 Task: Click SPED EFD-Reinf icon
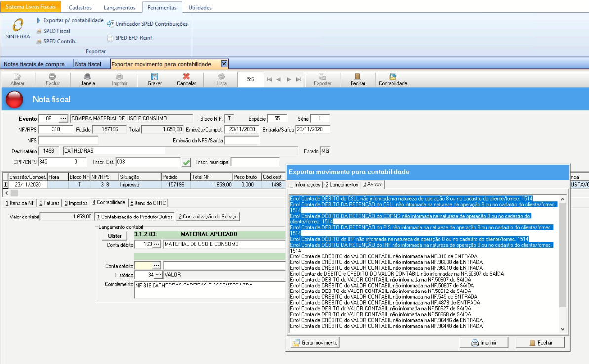pos(111,38)
